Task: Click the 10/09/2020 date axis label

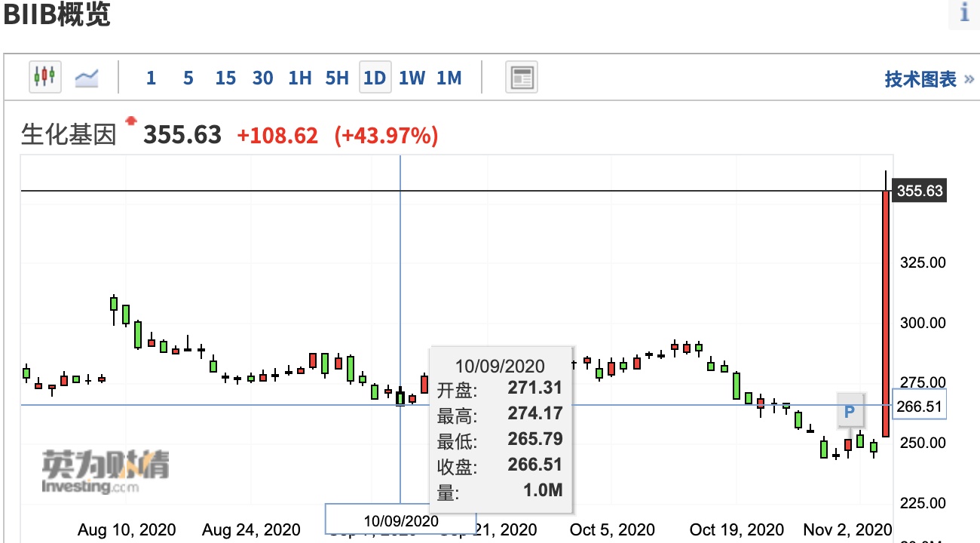Action: (400, 520)
